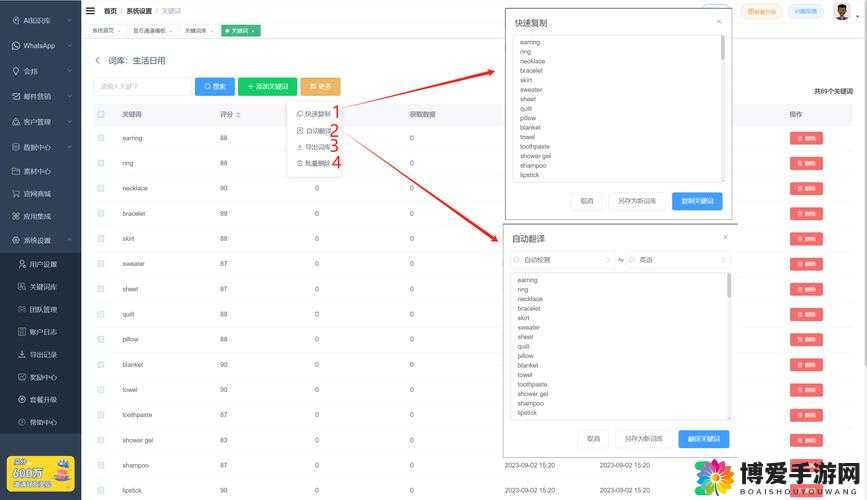Tick the checkbox for the sweater row

click(x=101, y=264)
